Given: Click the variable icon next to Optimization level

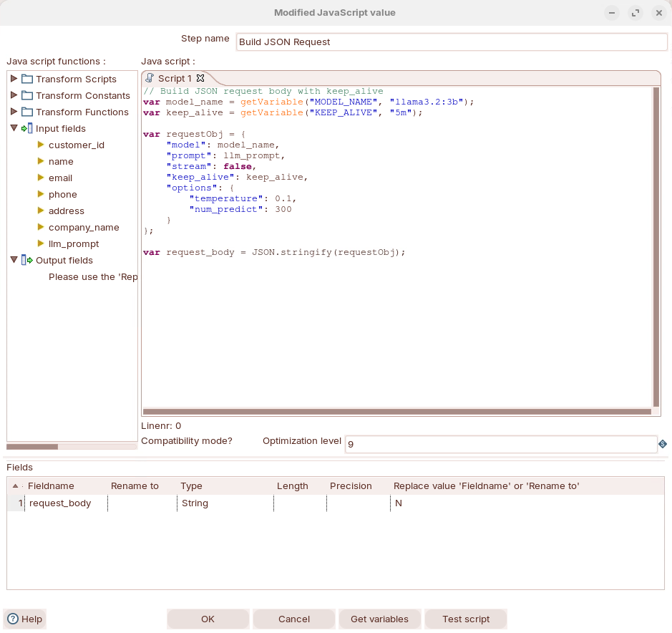Looking at the screenshot, I should point(663,445).
